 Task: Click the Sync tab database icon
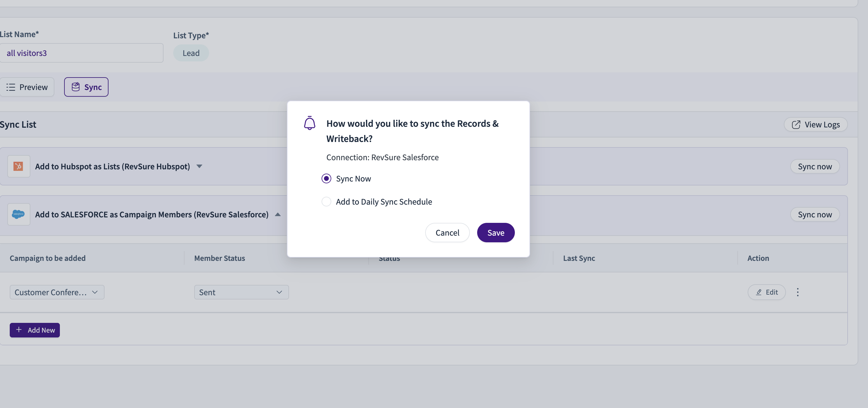[75, 87]
